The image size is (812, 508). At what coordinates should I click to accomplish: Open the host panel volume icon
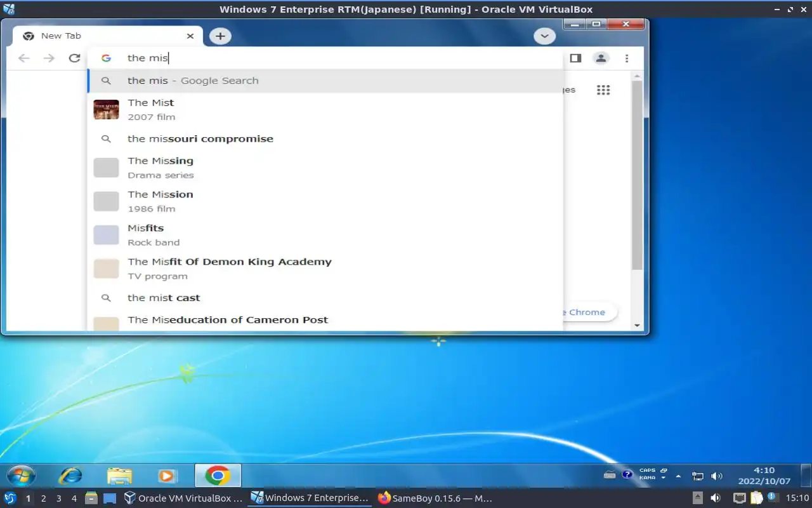pos(716,498)
